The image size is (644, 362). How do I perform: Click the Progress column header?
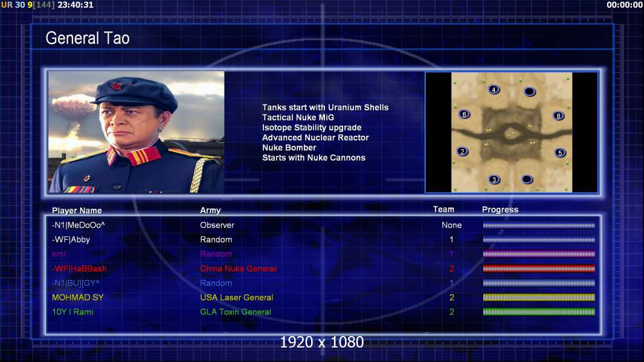pyautogui.click(x=500, y=209)
